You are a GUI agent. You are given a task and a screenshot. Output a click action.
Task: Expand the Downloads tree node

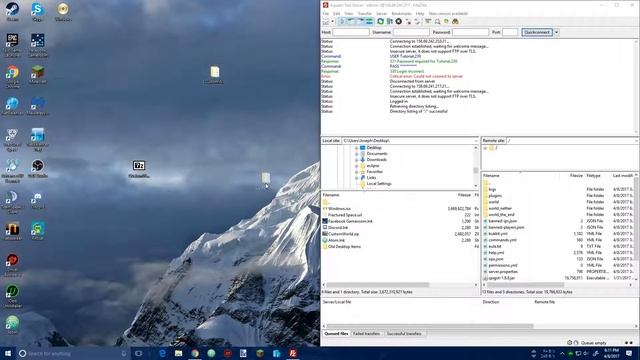click(x=356, y=160)
